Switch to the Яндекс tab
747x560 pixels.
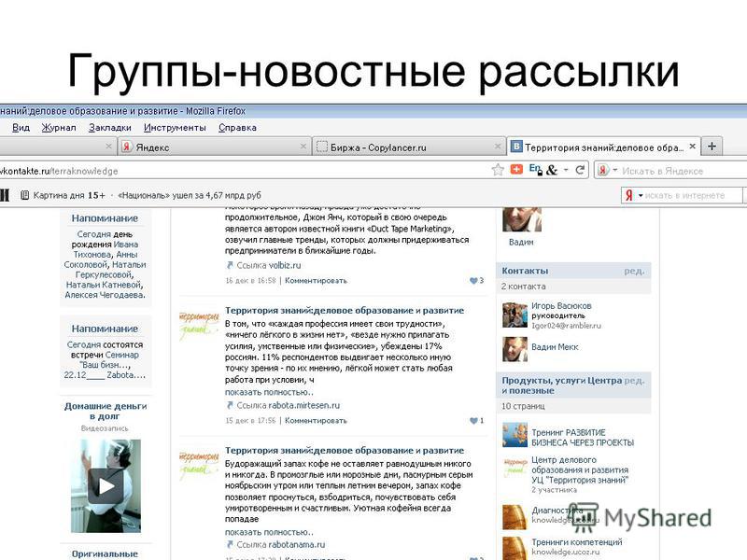(x=215, y=147)
